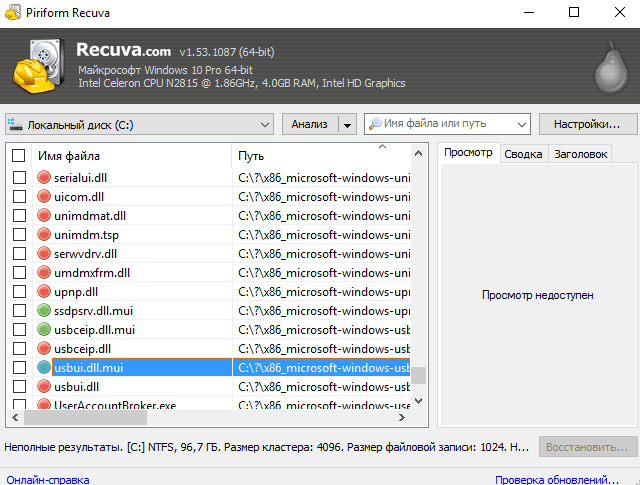
Task: Click red status dot beside serialui.dll
Action: [44, 177]
